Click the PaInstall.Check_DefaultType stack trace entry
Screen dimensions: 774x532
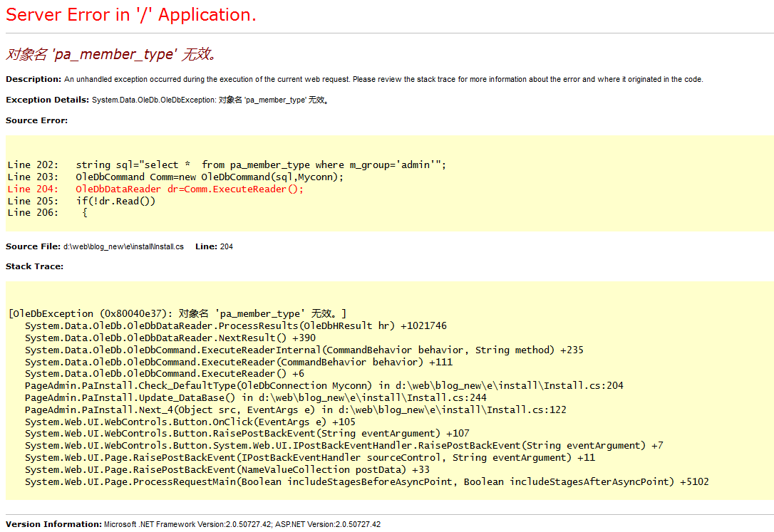coord(324,385)
